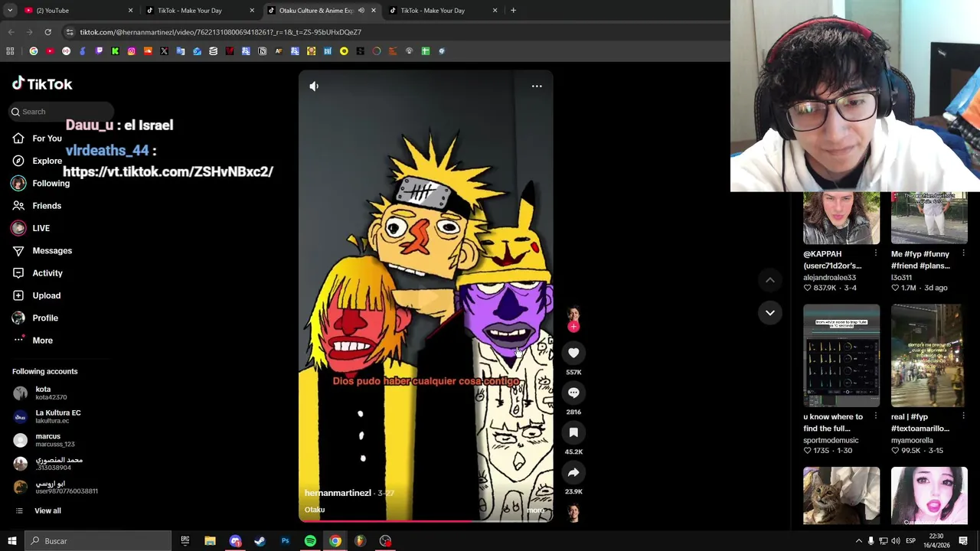This screenshot has width=980, height=551.
Task: Open hernanmartinezl creator name on video
Action: pos(338,493)
